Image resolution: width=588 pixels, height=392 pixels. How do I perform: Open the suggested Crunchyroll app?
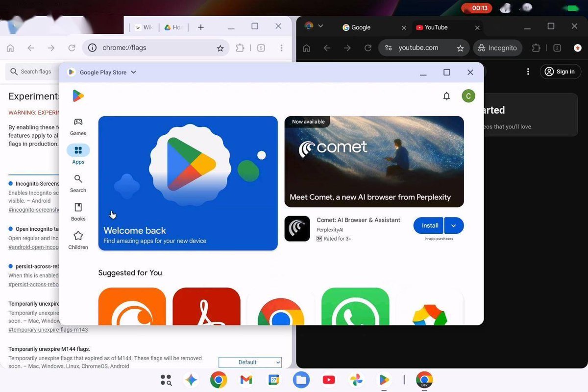(x=132, y=306)
